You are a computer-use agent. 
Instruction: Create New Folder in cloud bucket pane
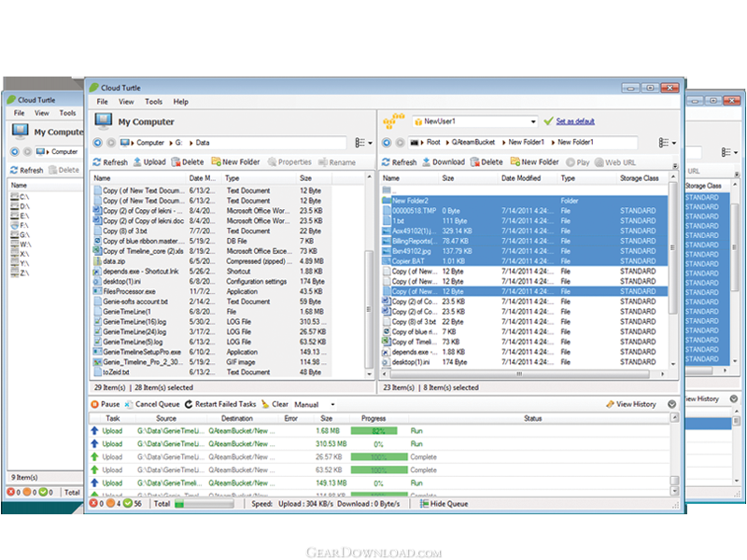(534, 161)
